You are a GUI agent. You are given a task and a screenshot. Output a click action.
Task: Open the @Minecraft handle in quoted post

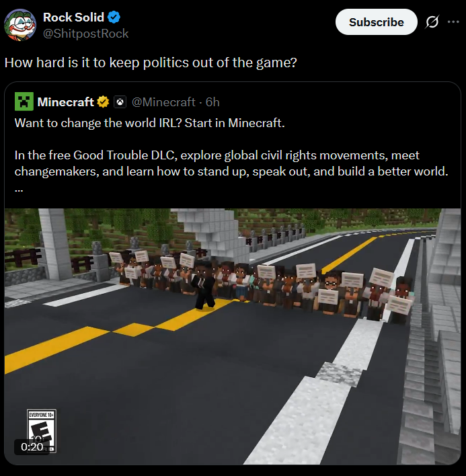click(163, 102)
